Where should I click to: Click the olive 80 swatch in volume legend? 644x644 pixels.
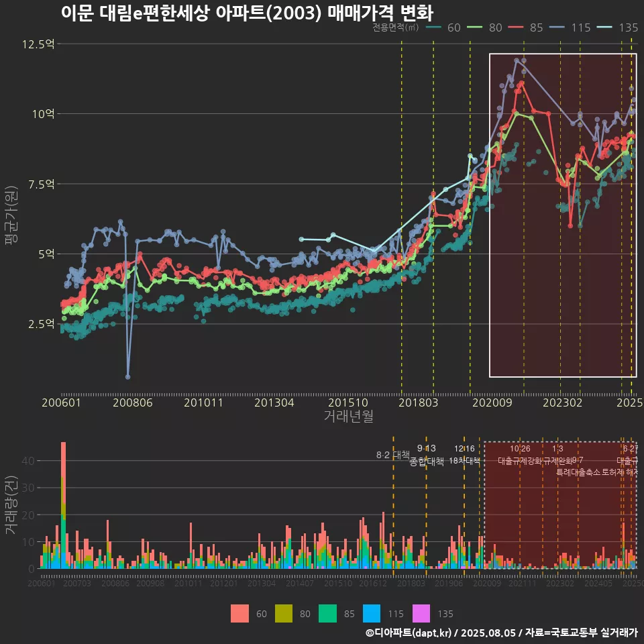pyautogui.click(x=283, y=614)
